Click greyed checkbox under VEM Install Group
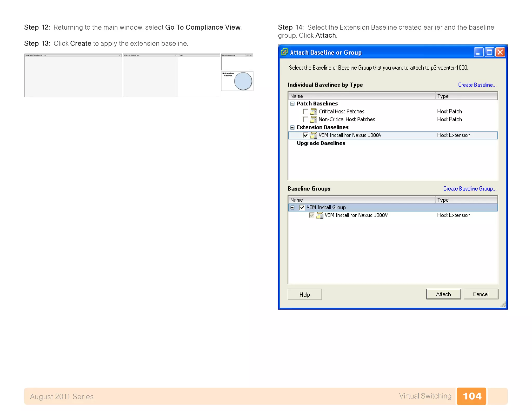 (311, 215)
